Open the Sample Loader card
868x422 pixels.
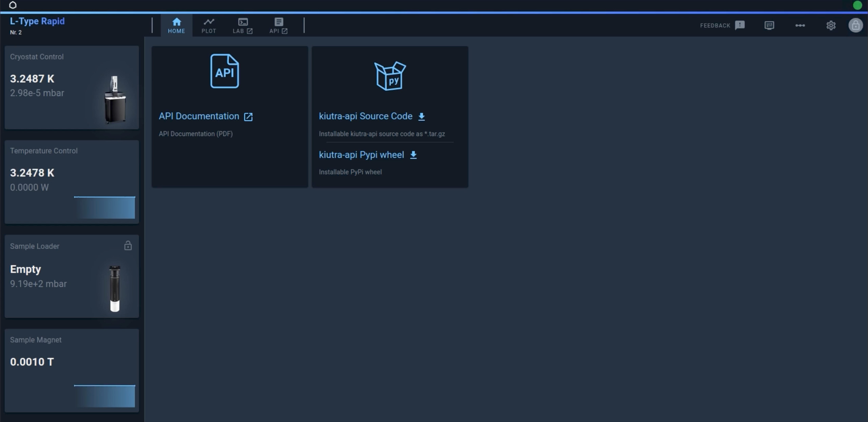(72, 276)
